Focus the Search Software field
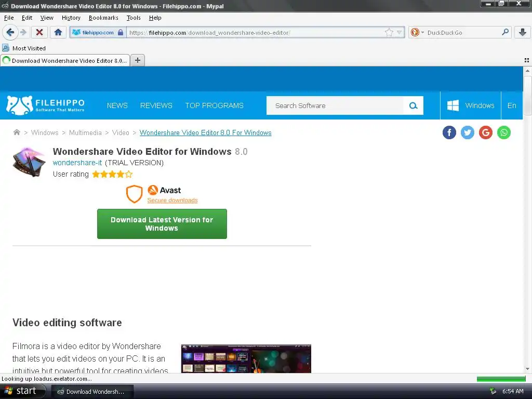 [335, 105]
